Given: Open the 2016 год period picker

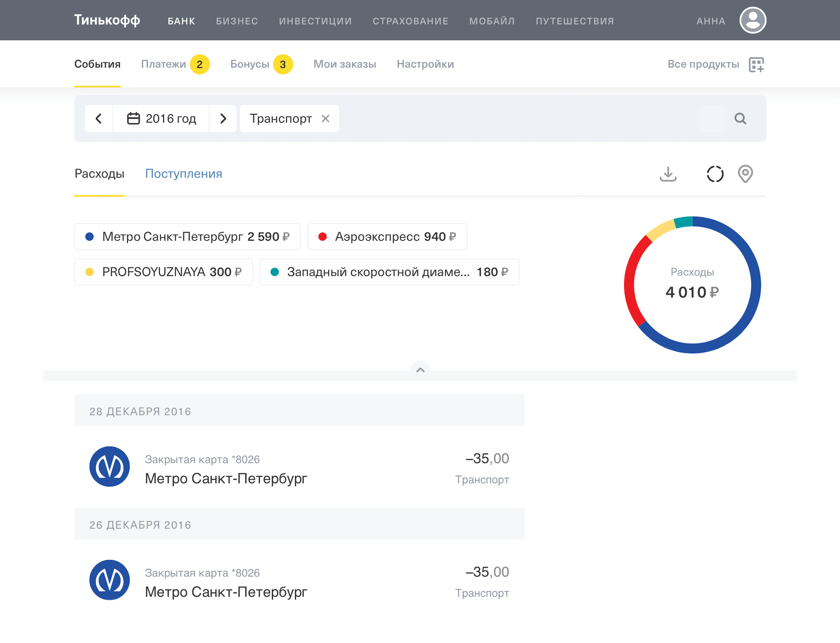Looking at the screenshot, I should click(161, 119).
